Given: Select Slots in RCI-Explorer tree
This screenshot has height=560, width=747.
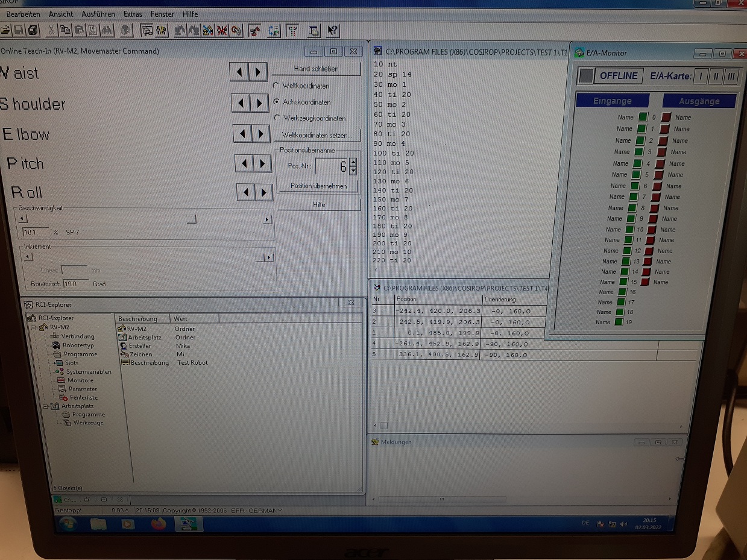Looking at the screenshot, I should (71, 363).
